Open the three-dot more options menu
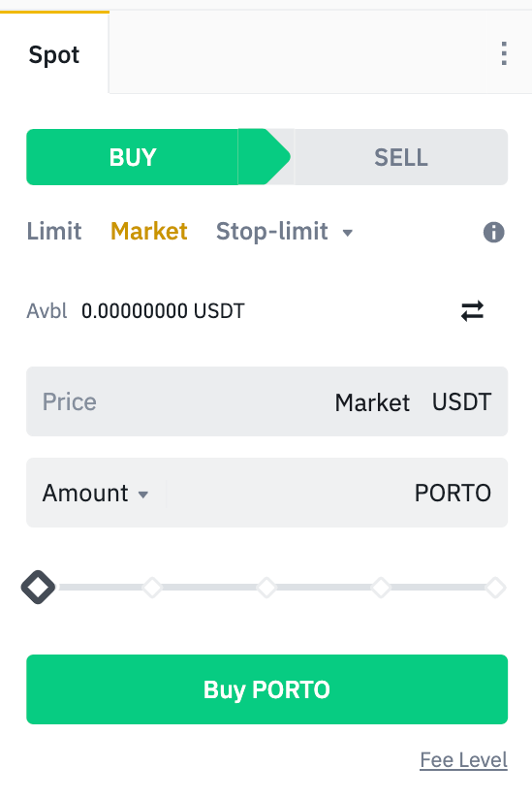The image size is (532, 799). click(x=504, y=53)
